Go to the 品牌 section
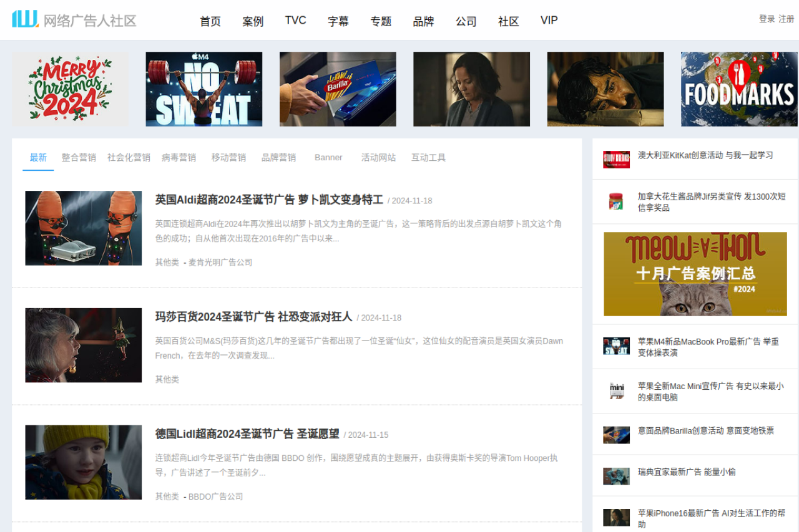The height and width of the screenshot is (532, 799). pos(423,21)
